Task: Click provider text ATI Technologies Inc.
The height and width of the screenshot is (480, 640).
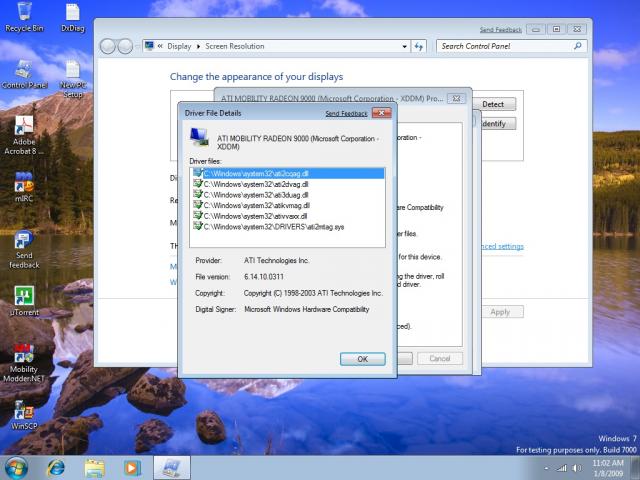Action: pos(276,260)
